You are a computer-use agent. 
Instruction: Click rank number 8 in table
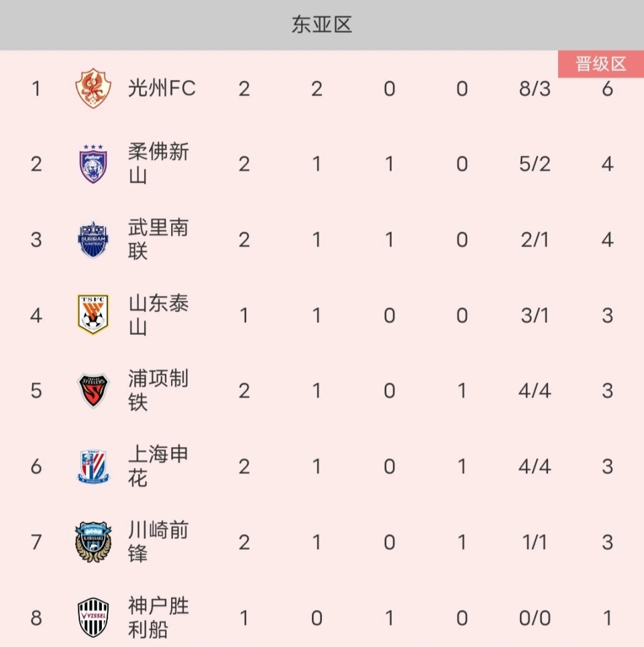(x=36, y=617)
